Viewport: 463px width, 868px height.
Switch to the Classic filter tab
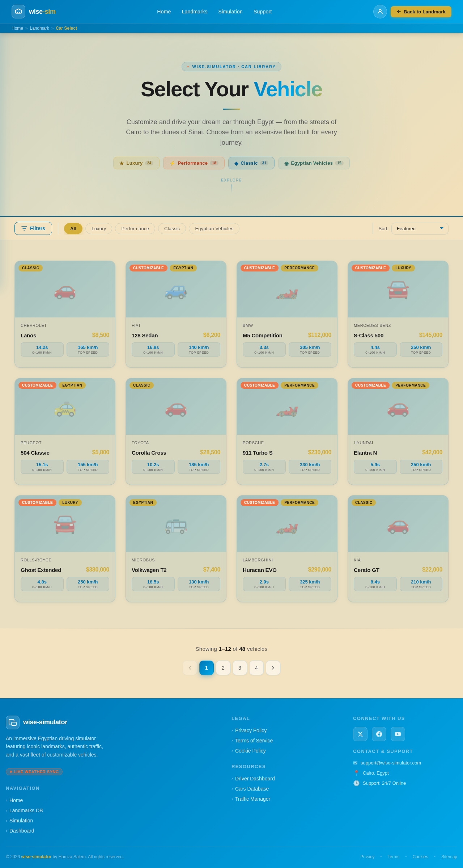point(172,229)
